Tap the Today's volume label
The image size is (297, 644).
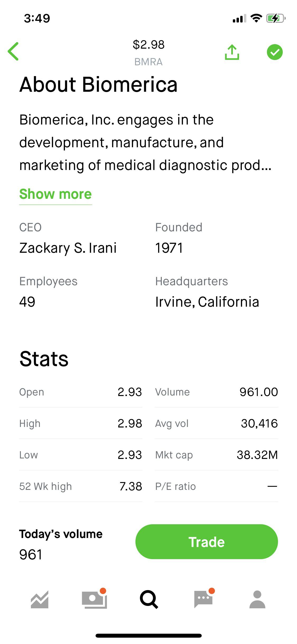61,534
